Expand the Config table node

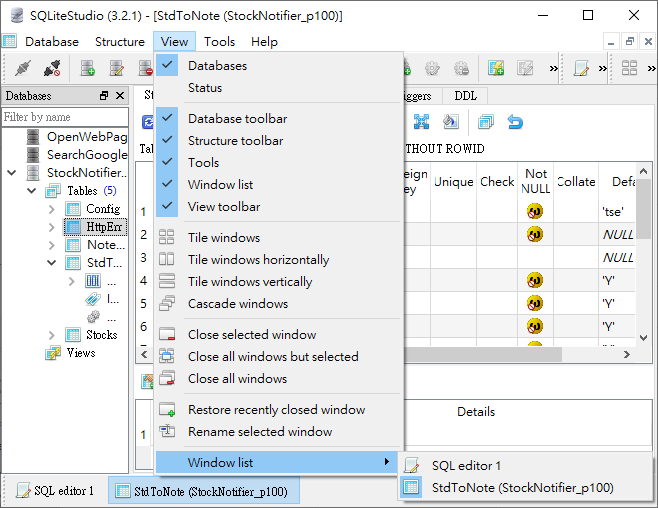(52, 209)
